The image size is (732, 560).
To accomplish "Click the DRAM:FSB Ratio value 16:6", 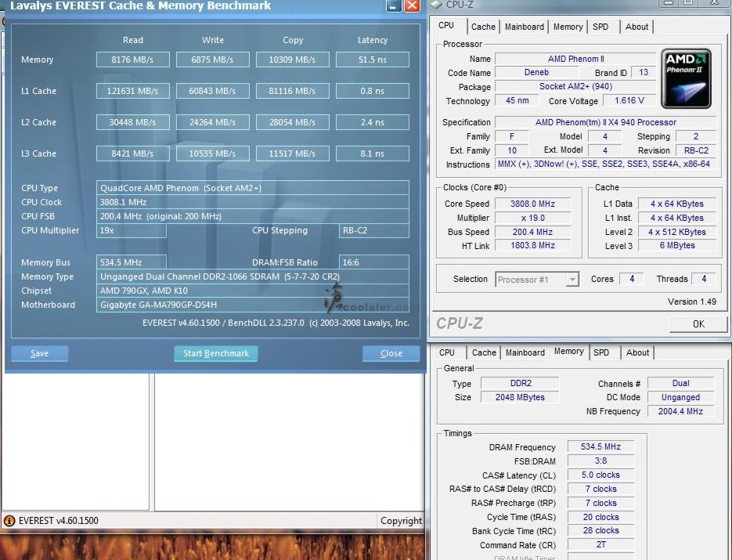I will (x=374, y=262).
